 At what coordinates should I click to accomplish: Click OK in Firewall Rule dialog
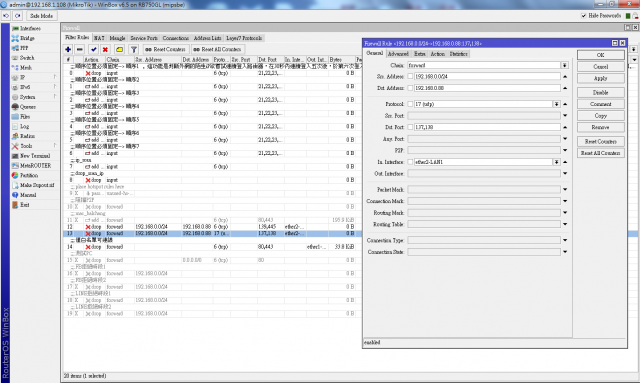point(600,55)
